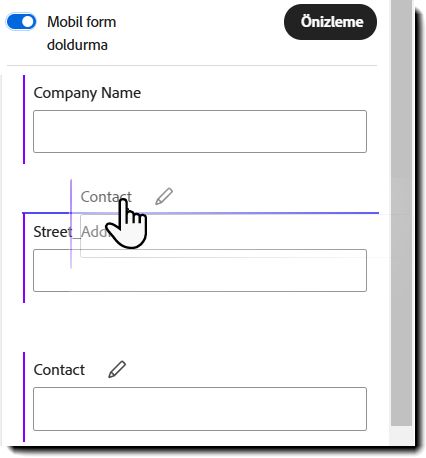Click the Mobil form doldurma label text

(82, 33)
